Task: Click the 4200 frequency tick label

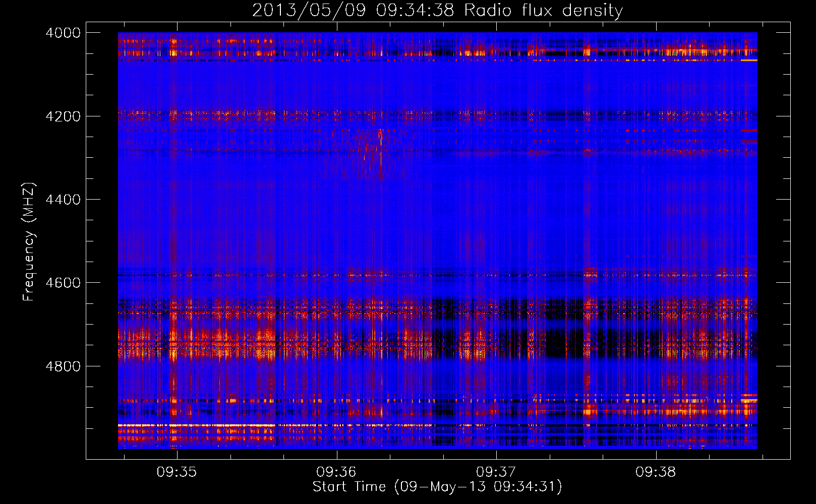Action: pyautogui.click(x=63, y=116)
